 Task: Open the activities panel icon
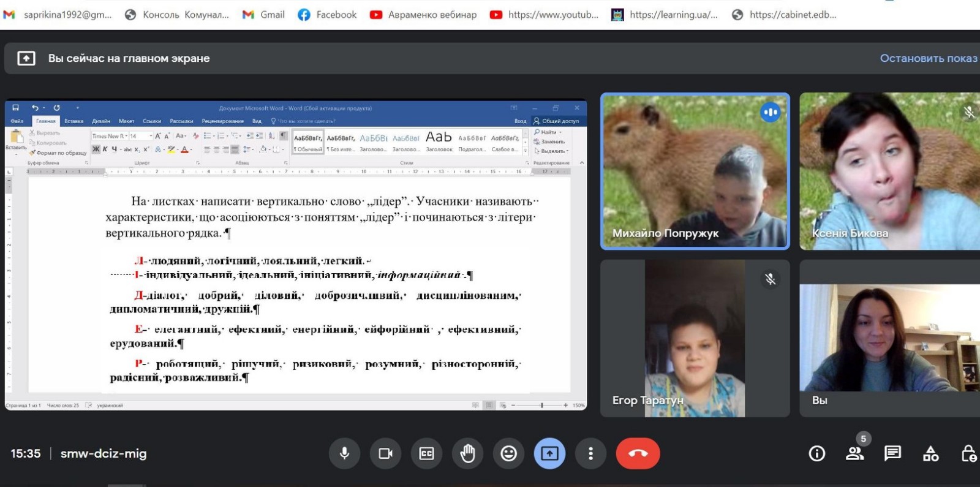930,453
